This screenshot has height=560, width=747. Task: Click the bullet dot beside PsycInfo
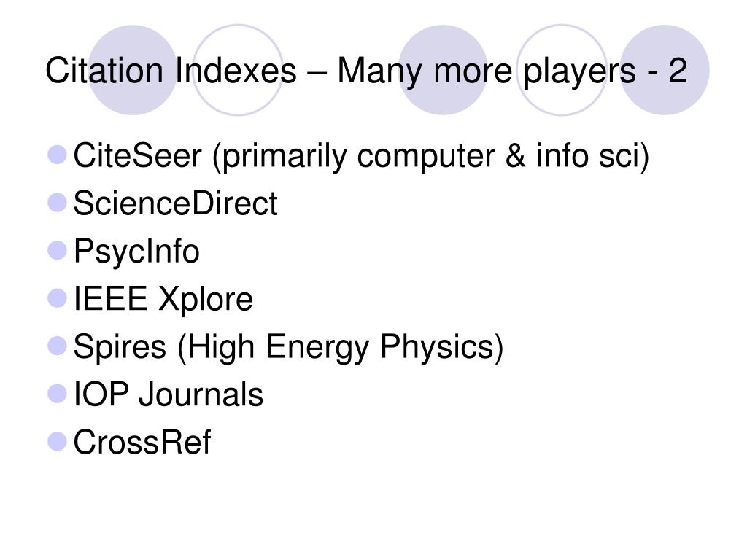point(57,251)
